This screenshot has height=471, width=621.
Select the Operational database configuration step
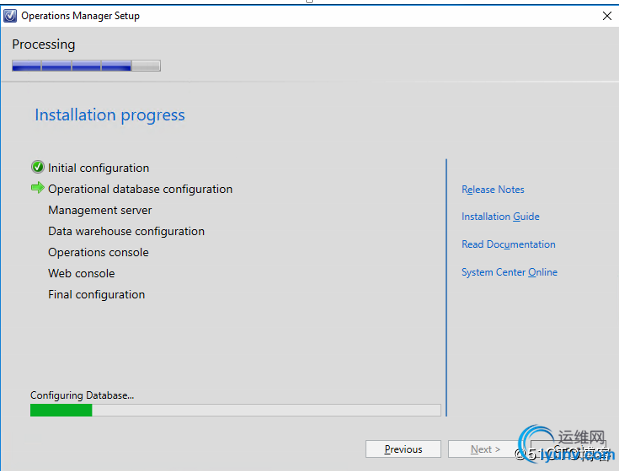(140, 189)
